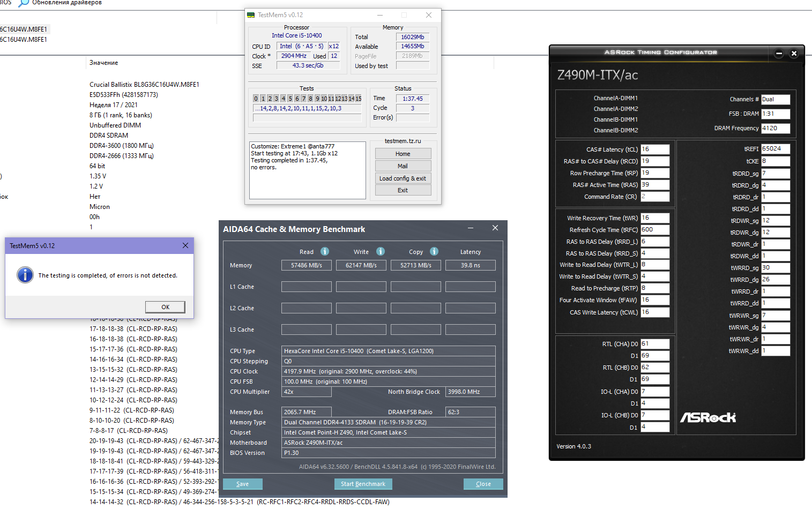Minimize the ASRock Timing Configurator window

[779, 53]
